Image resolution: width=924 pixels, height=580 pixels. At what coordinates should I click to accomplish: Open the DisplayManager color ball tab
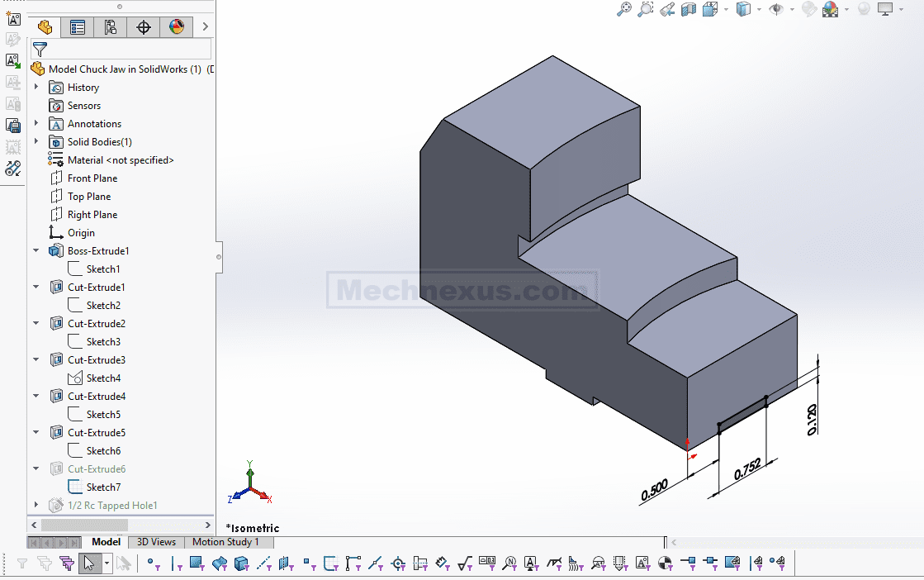[x=176, y=27]
